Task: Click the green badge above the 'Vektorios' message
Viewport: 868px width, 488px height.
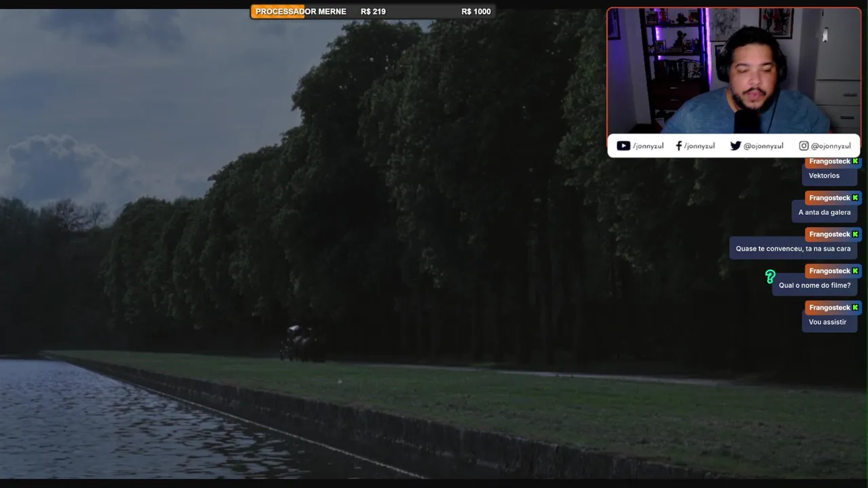Action: pyautogui.click(x=856, y=161)
